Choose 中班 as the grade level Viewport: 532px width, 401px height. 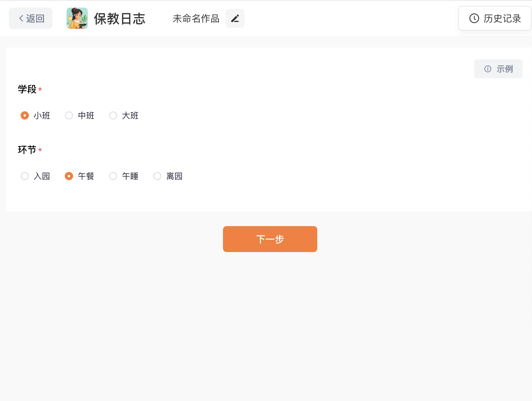pyautogui.click(x=69, y=115)
